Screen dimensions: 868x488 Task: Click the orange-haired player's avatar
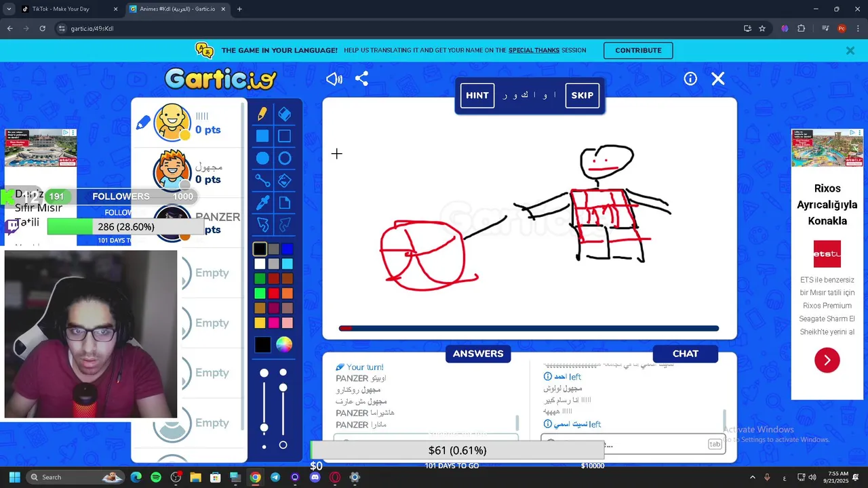[172, 169]
